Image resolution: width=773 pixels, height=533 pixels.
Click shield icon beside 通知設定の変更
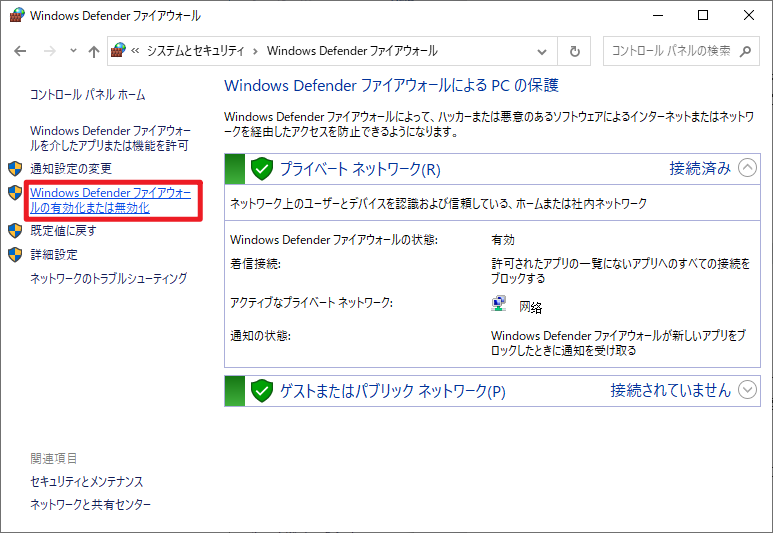(x=15, y=169)
